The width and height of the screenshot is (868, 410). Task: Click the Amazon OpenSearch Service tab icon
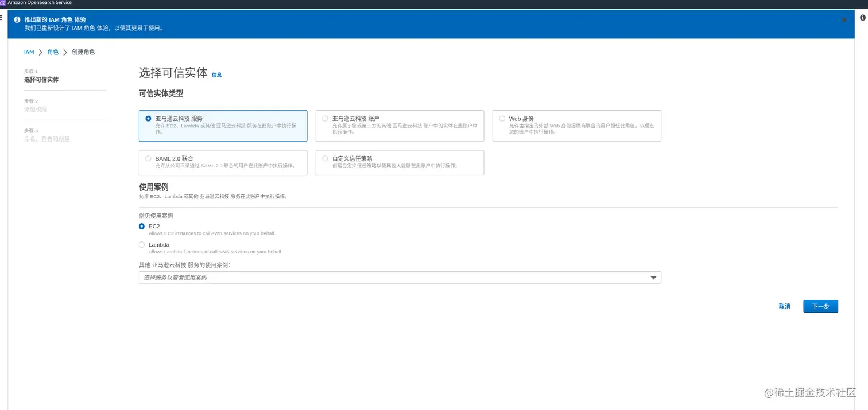pyautogui.click(x=3, y=3)
